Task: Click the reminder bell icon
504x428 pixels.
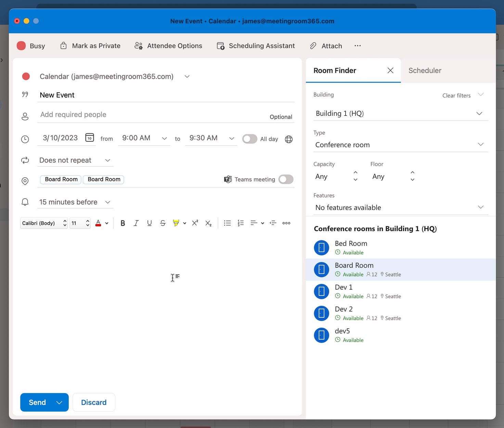Action: [25, 202]
